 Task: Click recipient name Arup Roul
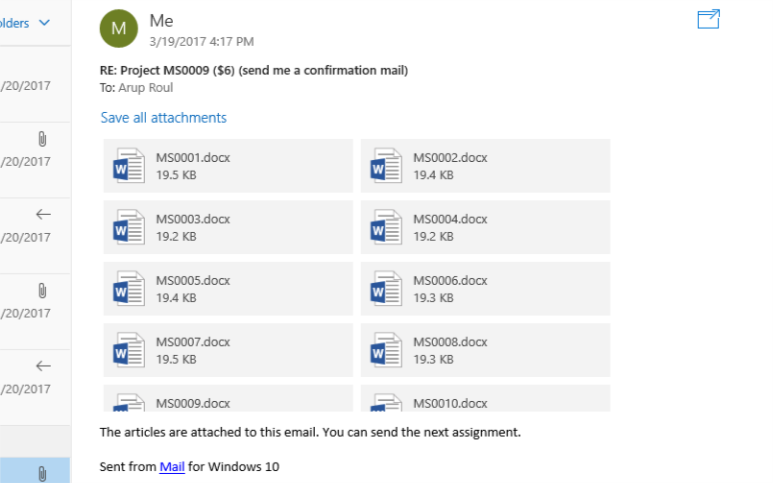click(x=146, y=88)
